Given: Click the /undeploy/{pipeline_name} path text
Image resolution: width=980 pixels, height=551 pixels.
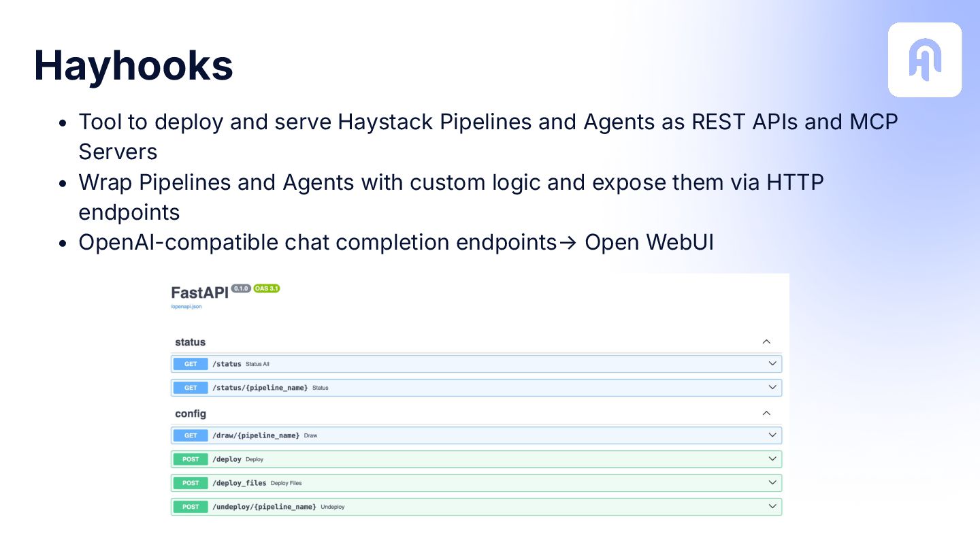Looking at the screenshot, I should pos(264,507).
